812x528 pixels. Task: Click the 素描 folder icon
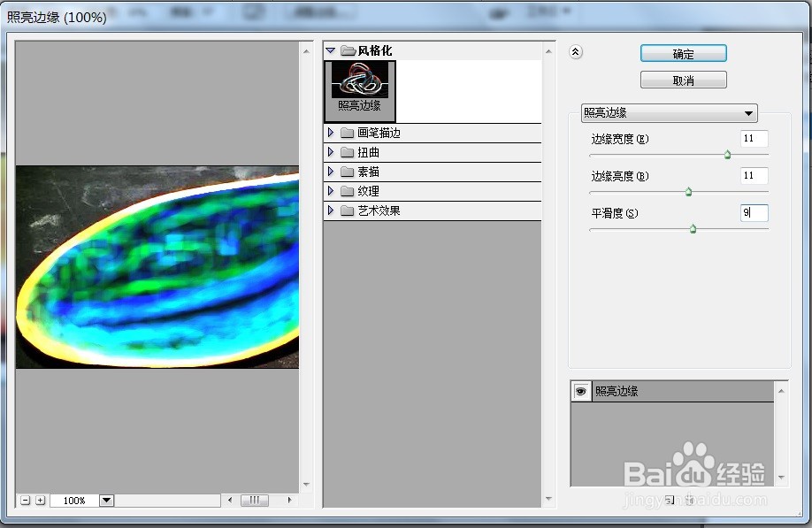[347, 172]
